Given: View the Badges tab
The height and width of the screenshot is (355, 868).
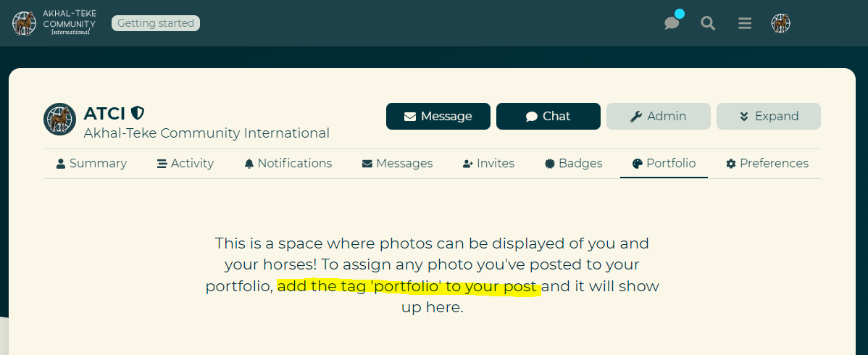Looking at the screenshot, I should coord(573,164).
